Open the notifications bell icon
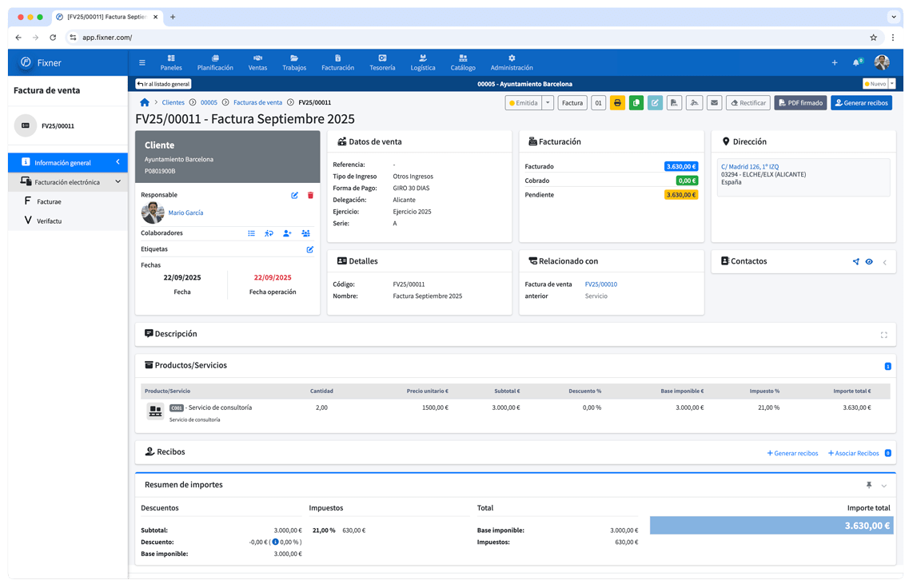This screenshot has height=588, width=913. pyautogui.click(x=856, y=62)
